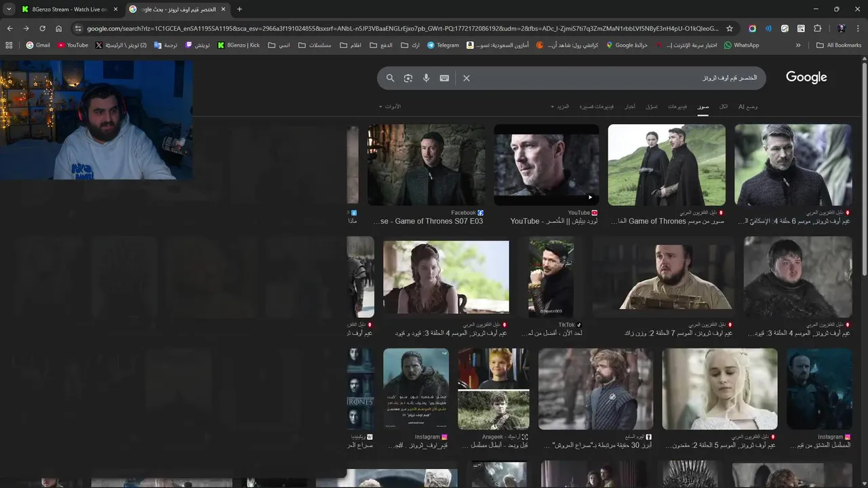
Task: Open Chrome profile avatar
Action: click(x=842, y=28)
